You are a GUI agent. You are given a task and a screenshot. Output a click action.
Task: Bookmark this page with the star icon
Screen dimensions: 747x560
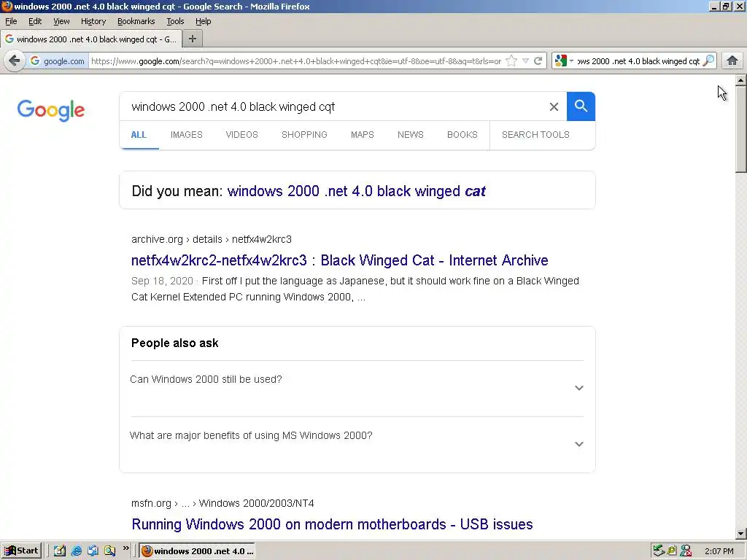pyautogui.click(x=511, y=61)
